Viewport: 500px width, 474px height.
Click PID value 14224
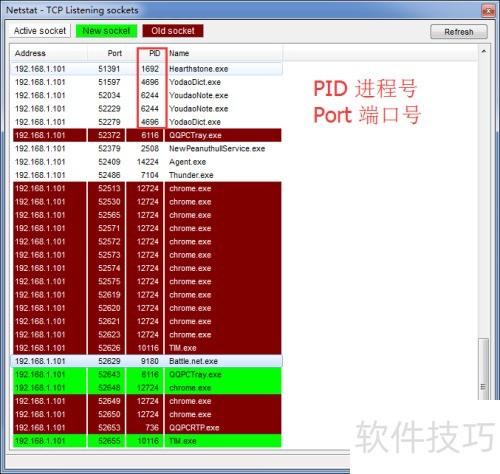tap(148, 162)
